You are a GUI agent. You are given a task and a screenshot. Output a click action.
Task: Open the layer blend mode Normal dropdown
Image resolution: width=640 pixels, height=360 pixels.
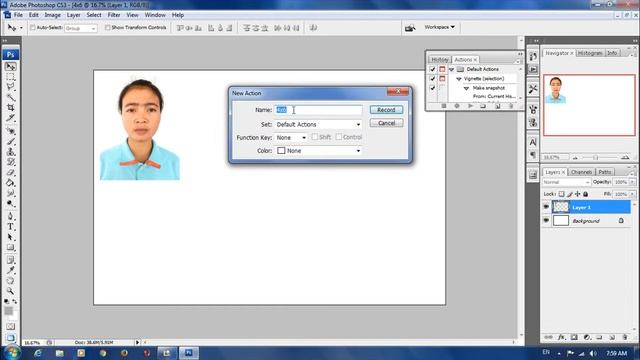pyautogui.click(x=567, y=182)
